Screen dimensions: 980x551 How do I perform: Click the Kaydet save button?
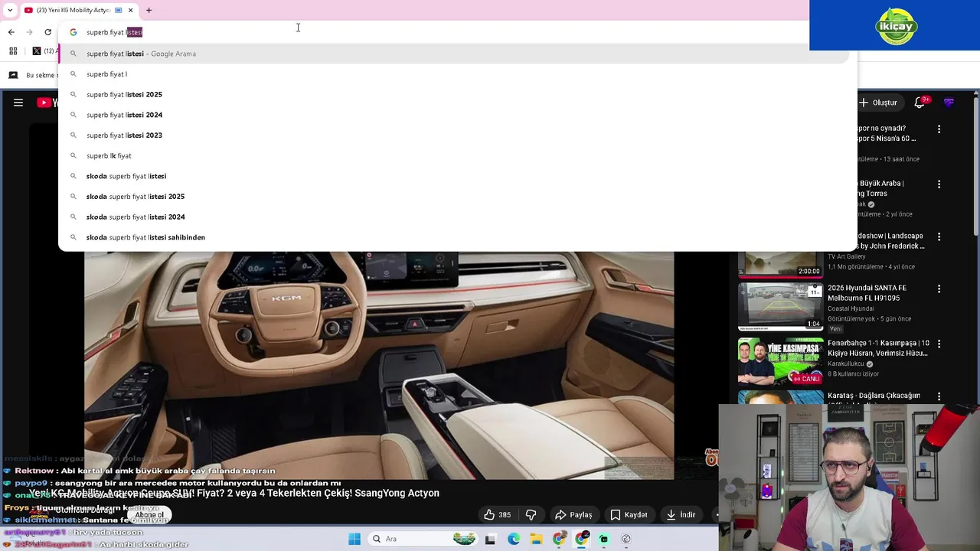[629, 515]
